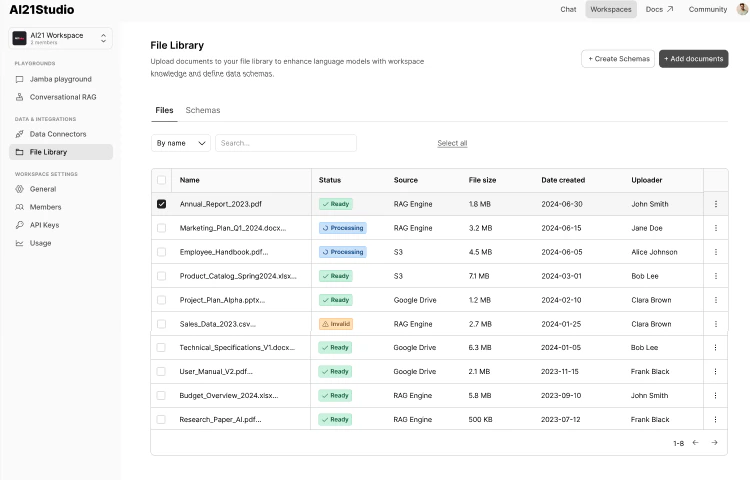Click the Invalid status badge for Sales_Data_2023.csv
Screen dimensions: 750x480
coord(336,324)
